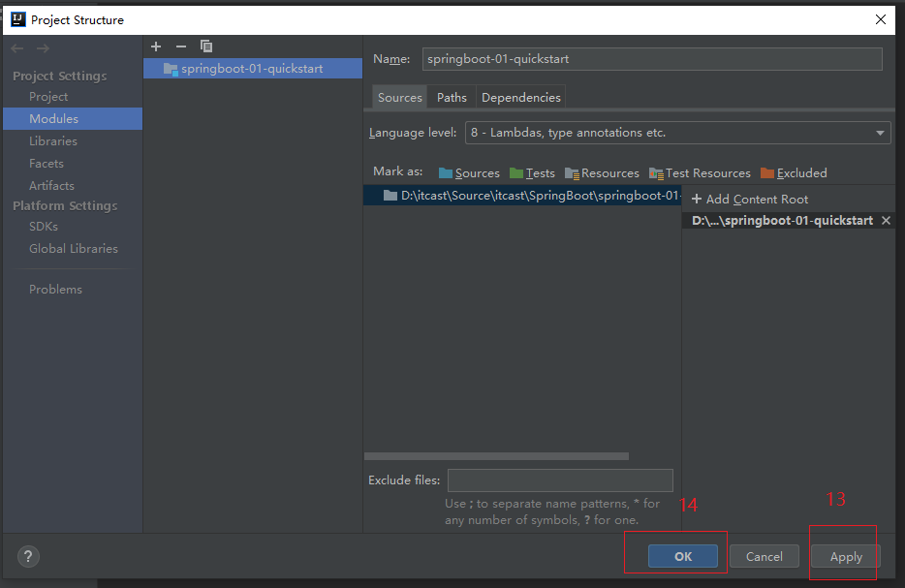
Task: Mark folder as Excluded
Action: [x=794, y=173]
